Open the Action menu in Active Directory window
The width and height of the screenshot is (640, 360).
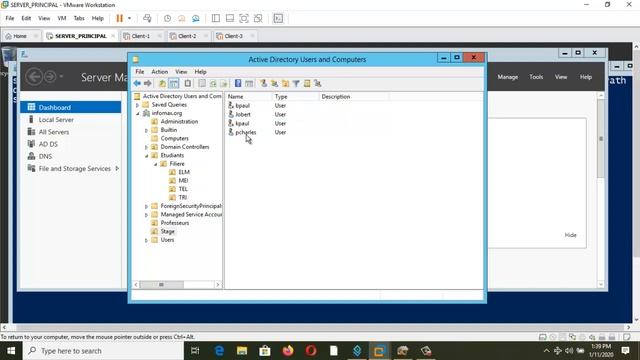coord(160,72)
